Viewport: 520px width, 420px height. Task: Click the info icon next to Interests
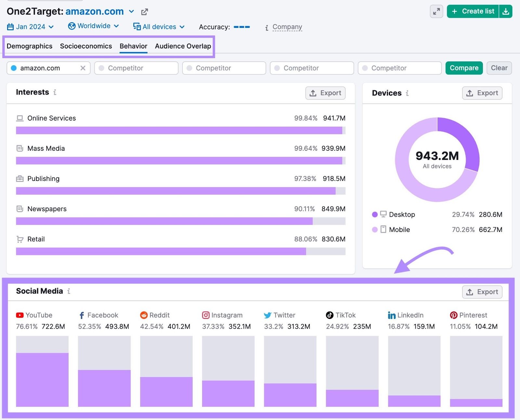coord(54,93)
